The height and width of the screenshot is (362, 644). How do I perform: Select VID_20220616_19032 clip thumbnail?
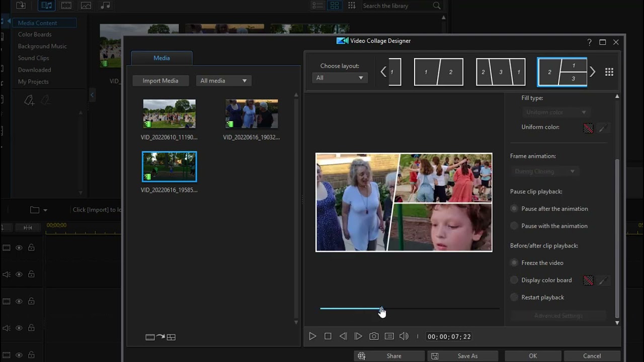tap(252, 114)
